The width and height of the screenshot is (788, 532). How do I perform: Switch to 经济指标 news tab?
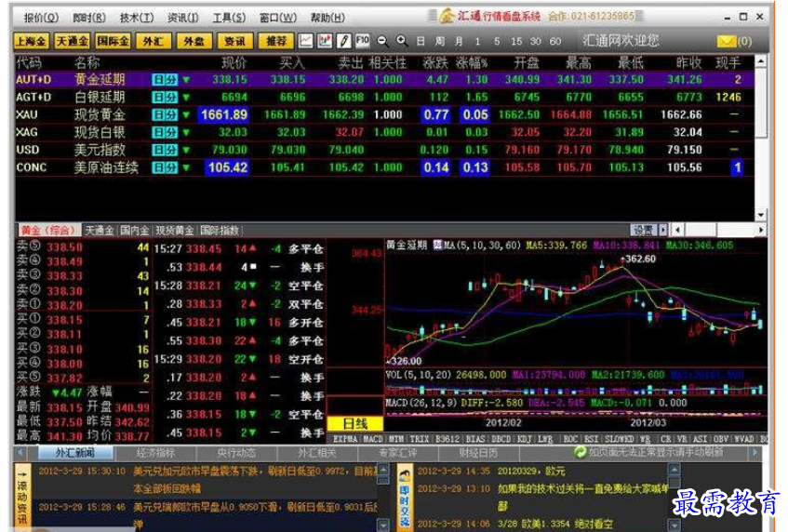155,453
